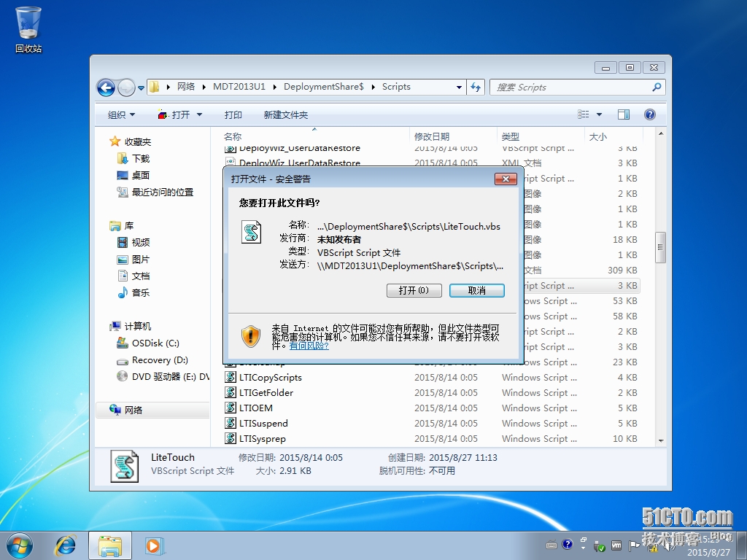
Task: Launch Internet Explorer from taskbar
Action: click(65, 545)
